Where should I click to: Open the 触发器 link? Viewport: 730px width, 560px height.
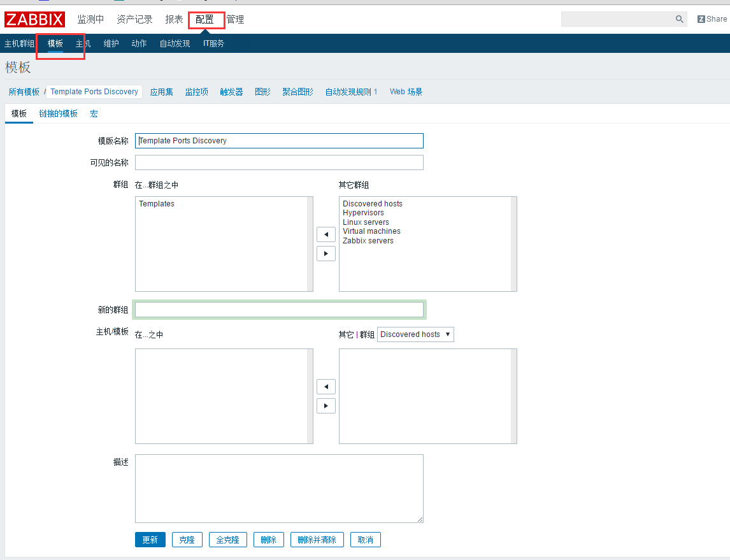(231, 92)
